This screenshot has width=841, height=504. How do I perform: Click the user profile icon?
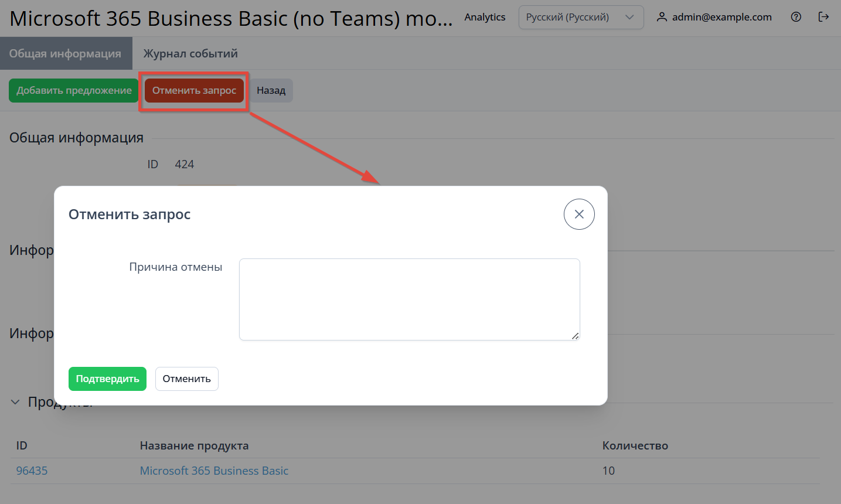coord(662,17)
